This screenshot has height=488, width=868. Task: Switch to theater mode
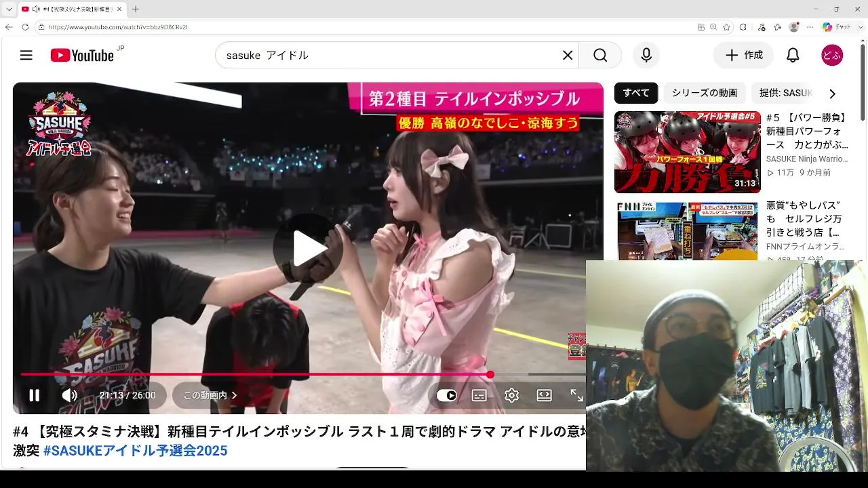[x=545, y=395]
